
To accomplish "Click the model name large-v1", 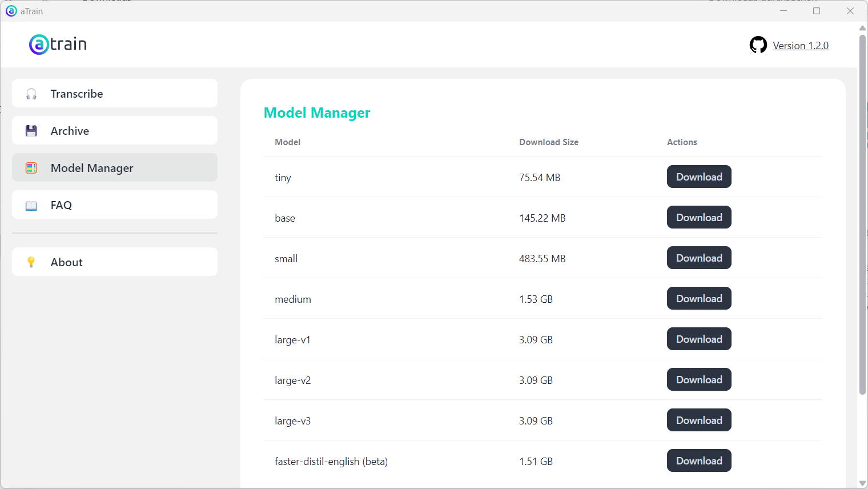I will [x=292, y=340].
